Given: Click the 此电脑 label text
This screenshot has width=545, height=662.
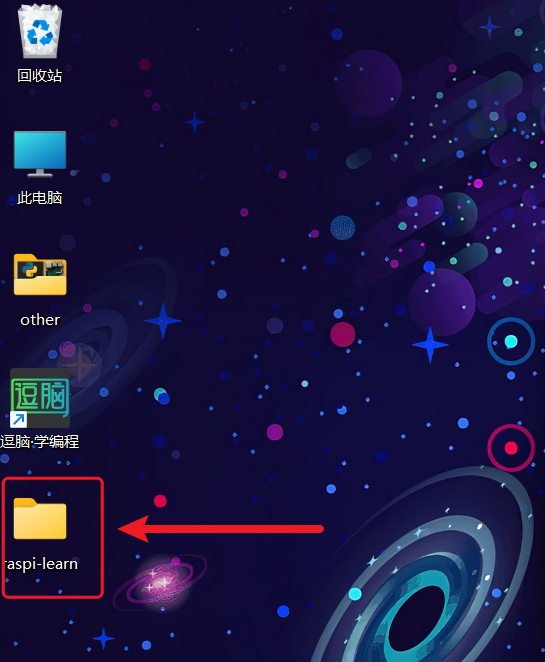Looking at the screenshot, I should pos(40,198).
